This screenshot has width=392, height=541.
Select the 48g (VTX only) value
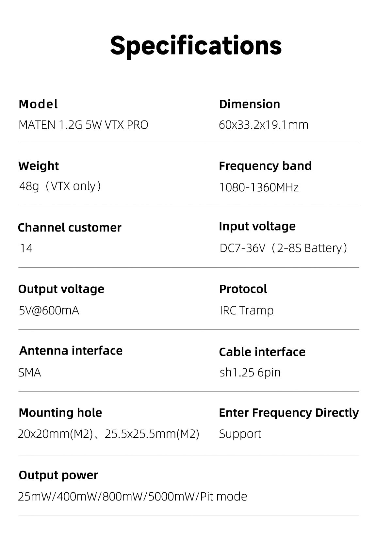coord(60,186)
